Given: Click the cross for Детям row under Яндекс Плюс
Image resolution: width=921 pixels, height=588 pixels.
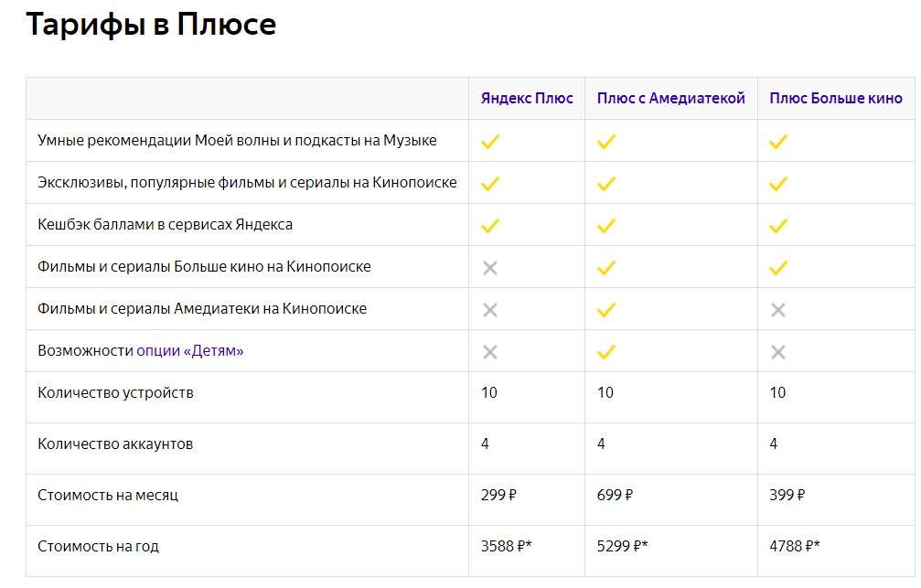Looking at the screenshot, I should [490, 352].
